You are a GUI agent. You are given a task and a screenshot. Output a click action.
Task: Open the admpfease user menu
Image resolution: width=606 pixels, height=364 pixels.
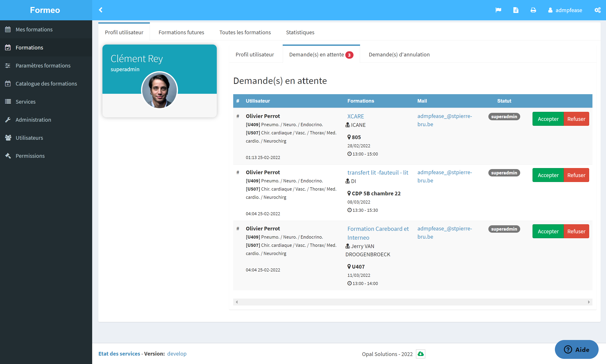[x=565, y=10]
